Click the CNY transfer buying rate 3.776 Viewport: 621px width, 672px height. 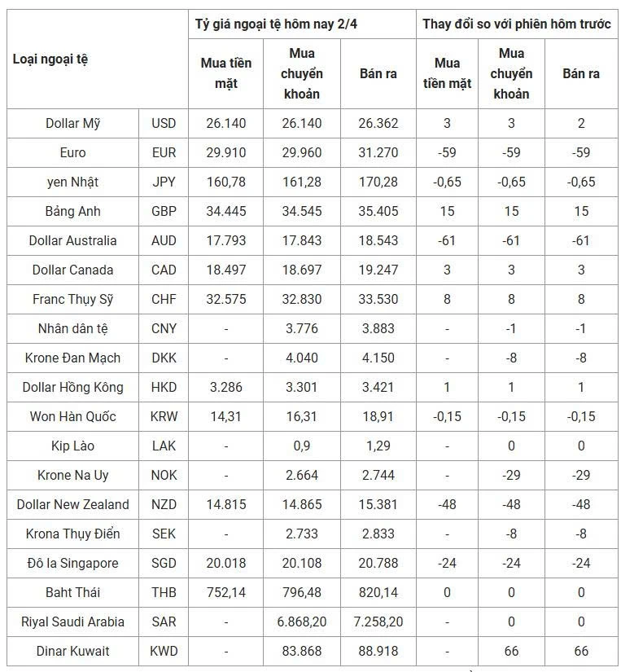point(304,328)
